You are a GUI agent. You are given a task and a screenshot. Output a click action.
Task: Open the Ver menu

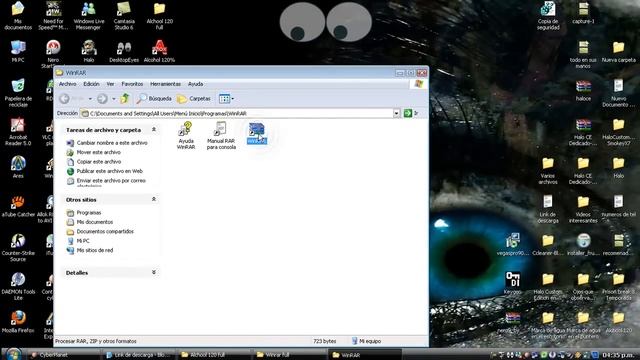[110, 84]
